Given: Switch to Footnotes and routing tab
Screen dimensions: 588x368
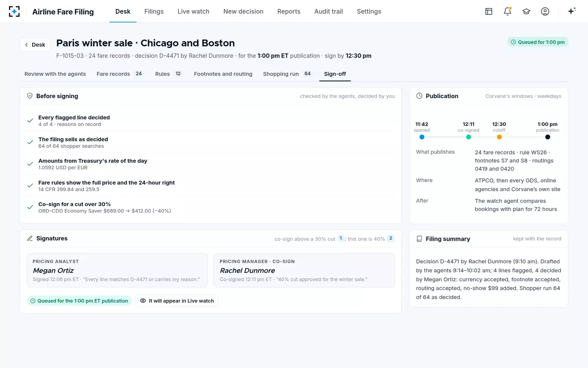Looking at the screenshot, I should 223,74.
